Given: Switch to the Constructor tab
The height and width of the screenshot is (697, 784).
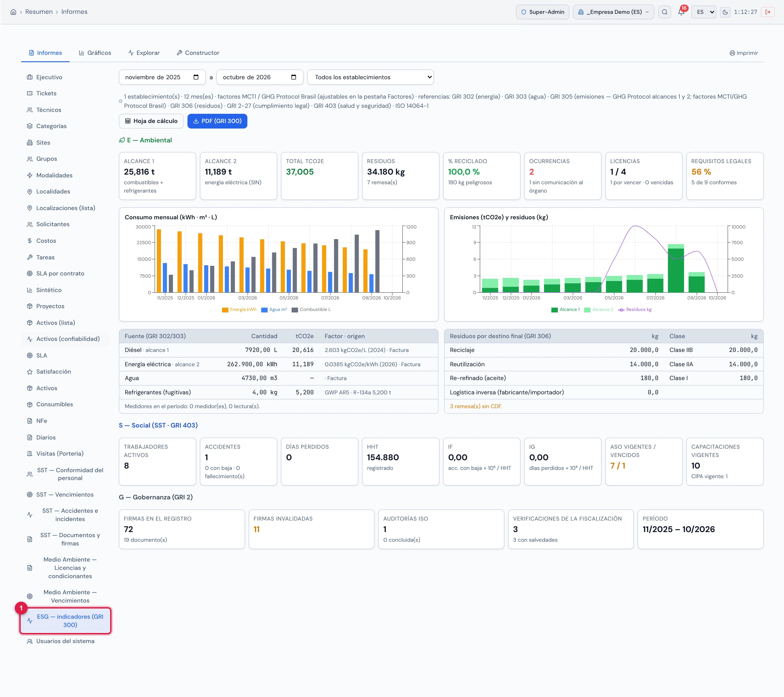Looking at the screenshot, I should 198,53.
